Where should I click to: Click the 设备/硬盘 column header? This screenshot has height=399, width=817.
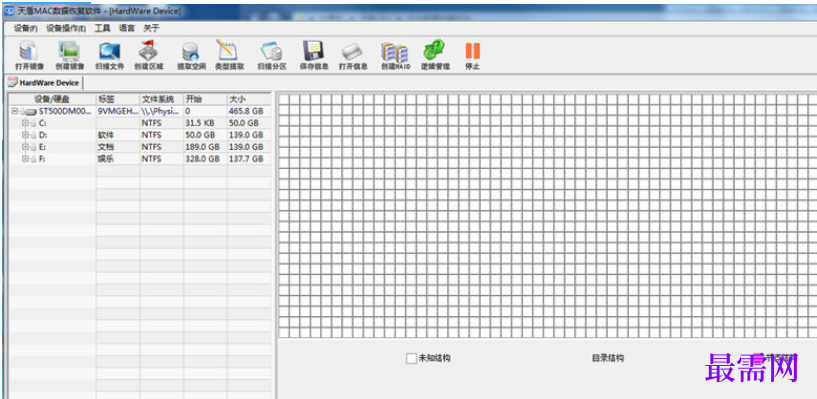(x=53, y=99)
